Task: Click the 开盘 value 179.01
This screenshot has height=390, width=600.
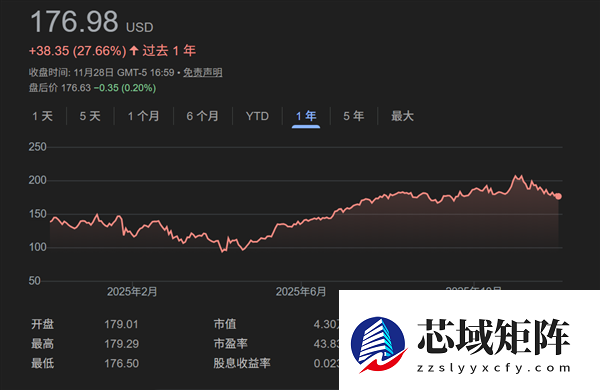Action: (x=121, y=325)
